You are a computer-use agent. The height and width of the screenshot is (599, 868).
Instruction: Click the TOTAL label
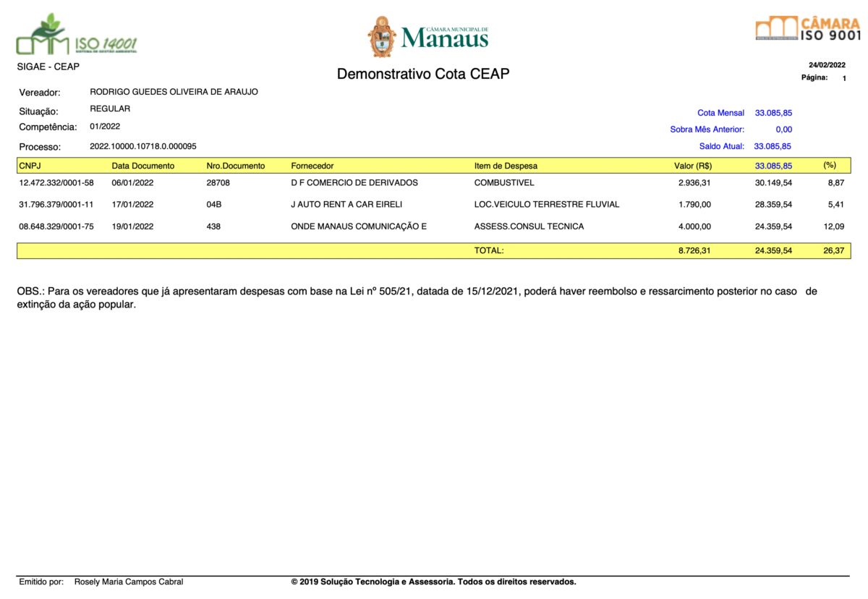(x=489, y=250)
